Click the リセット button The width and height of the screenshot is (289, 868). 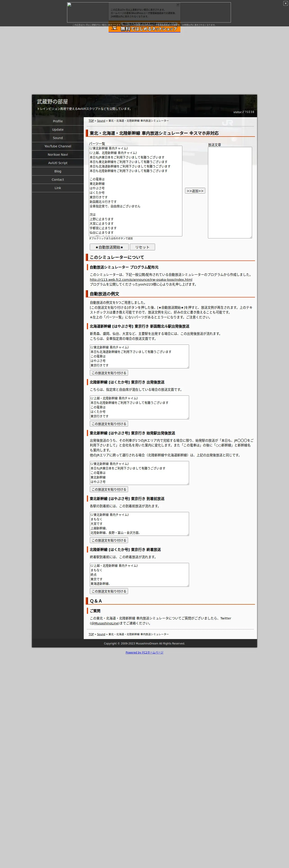point(142,247)
